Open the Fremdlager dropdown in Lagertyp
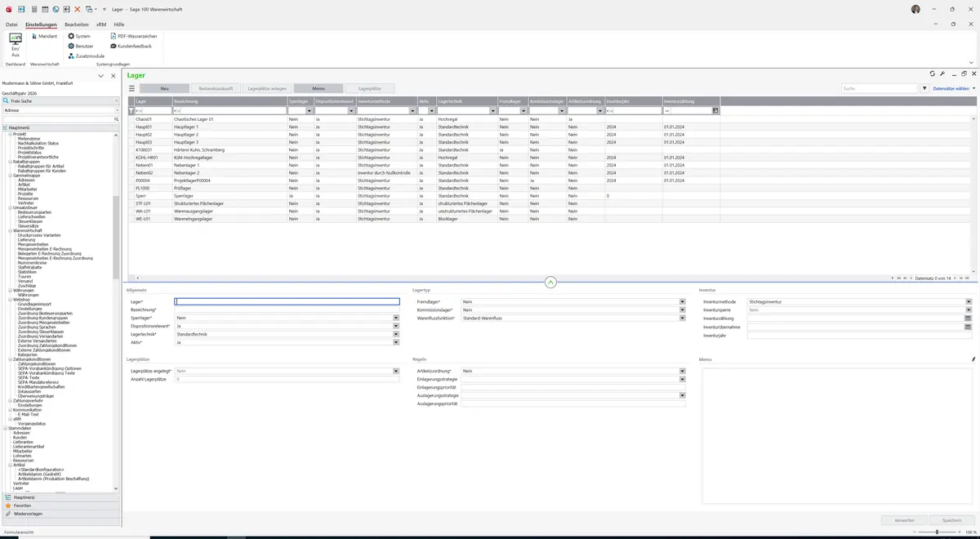 [682, 301]
